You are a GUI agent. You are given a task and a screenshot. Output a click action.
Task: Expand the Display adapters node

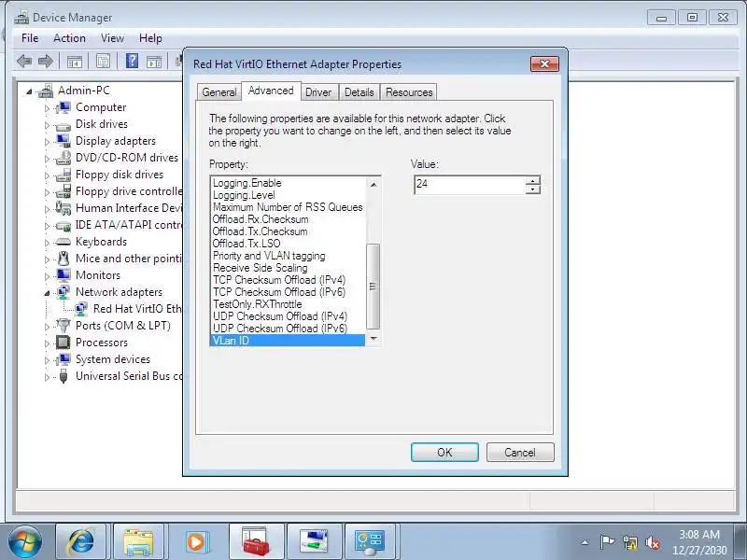47,142
